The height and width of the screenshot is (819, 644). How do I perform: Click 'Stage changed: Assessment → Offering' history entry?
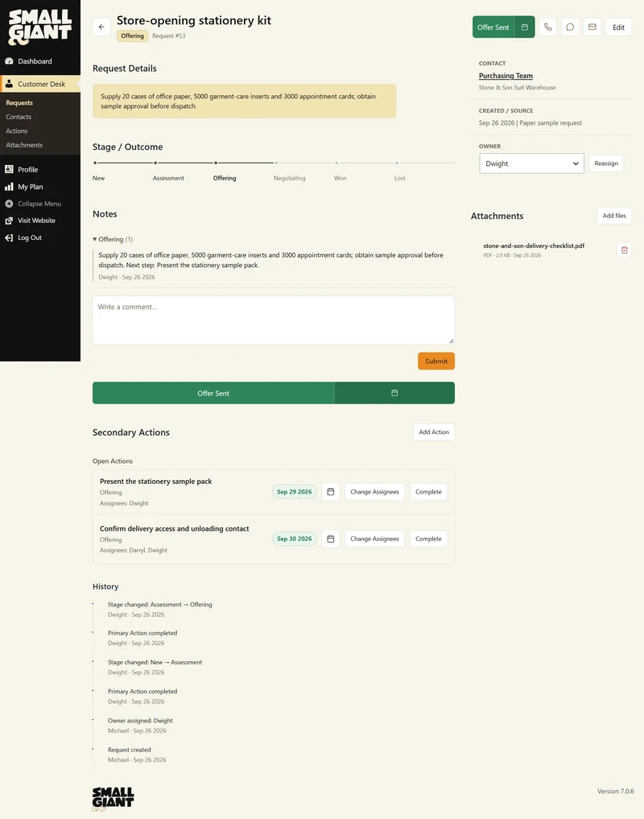click(x=160, y=604)
